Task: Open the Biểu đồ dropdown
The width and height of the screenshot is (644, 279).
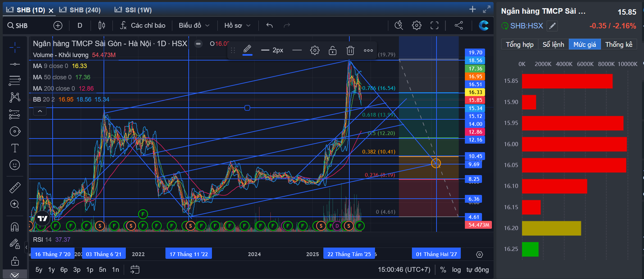Action: 194,25
